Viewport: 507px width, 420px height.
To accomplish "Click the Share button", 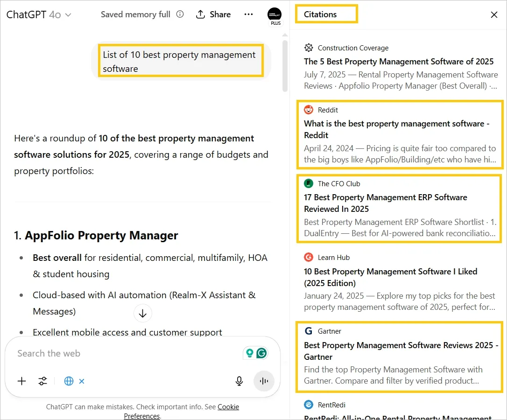I will 213,14.
